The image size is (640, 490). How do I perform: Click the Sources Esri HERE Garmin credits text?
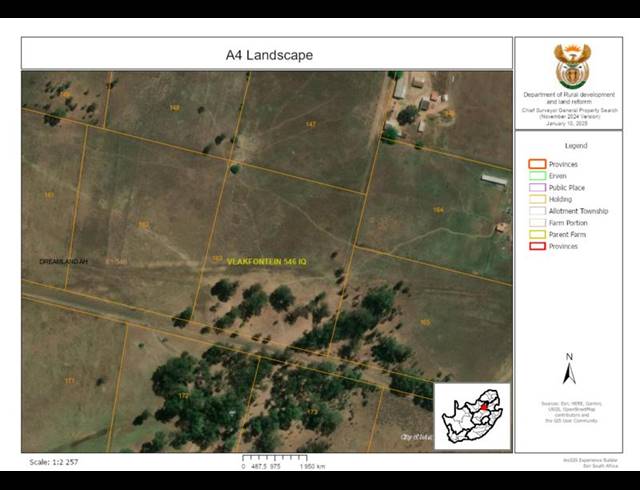point(571,412)
